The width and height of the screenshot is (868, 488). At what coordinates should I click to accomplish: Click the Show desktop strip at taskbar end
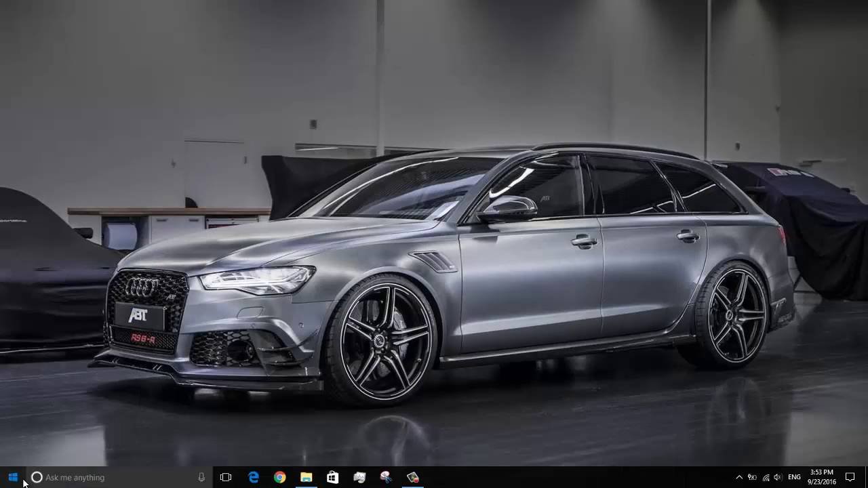coord(866,477)
